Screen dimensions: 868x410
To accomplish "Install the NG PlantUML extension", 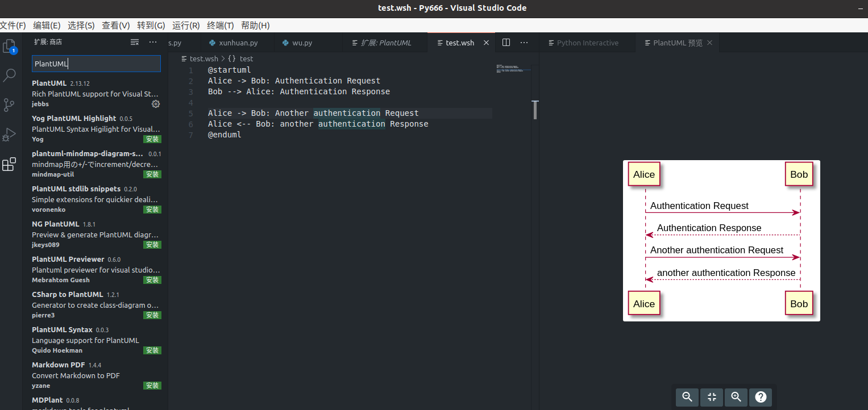I will click(152, 244).
